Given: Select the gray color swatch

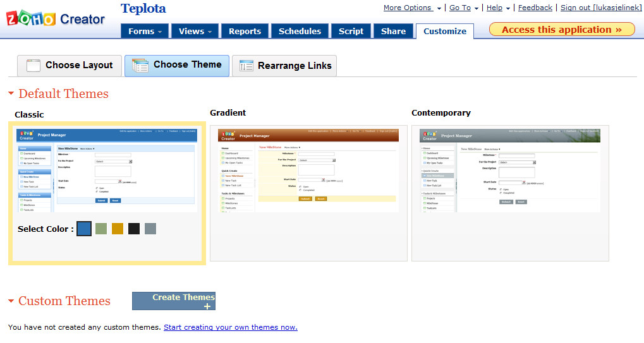Looking at the screenshot, I should (150, 229).
